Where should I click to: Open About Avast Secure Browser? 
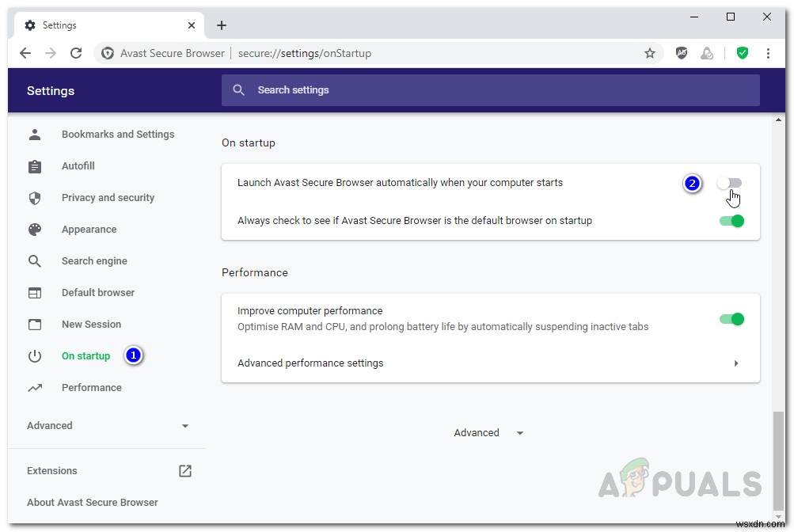(x=92, y=502)
